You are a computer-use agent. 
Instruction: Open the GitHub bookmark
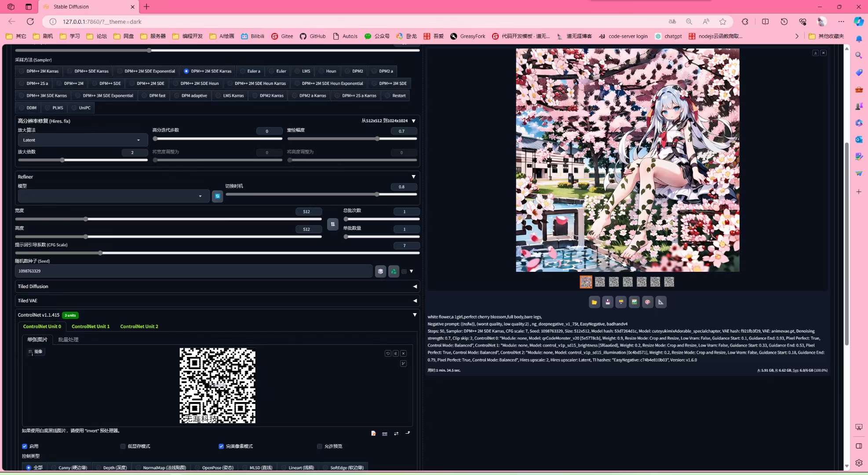pyautogui.click(x=313, y=36)
